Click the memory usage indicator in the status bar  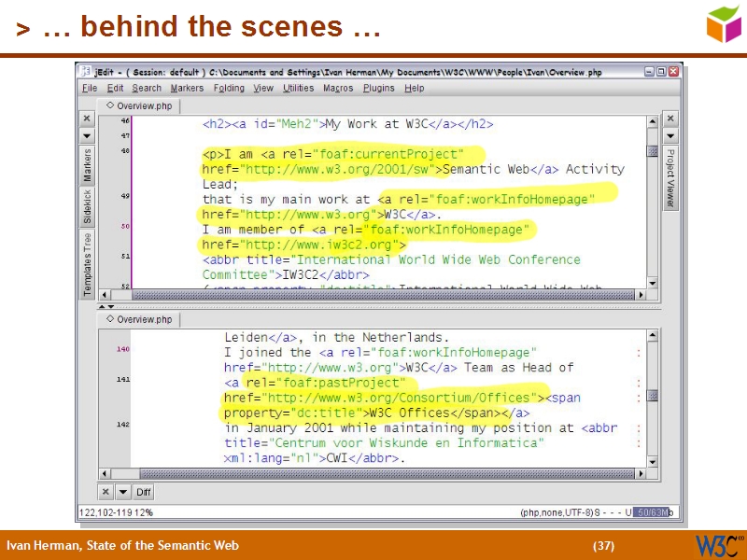[654, 511]
